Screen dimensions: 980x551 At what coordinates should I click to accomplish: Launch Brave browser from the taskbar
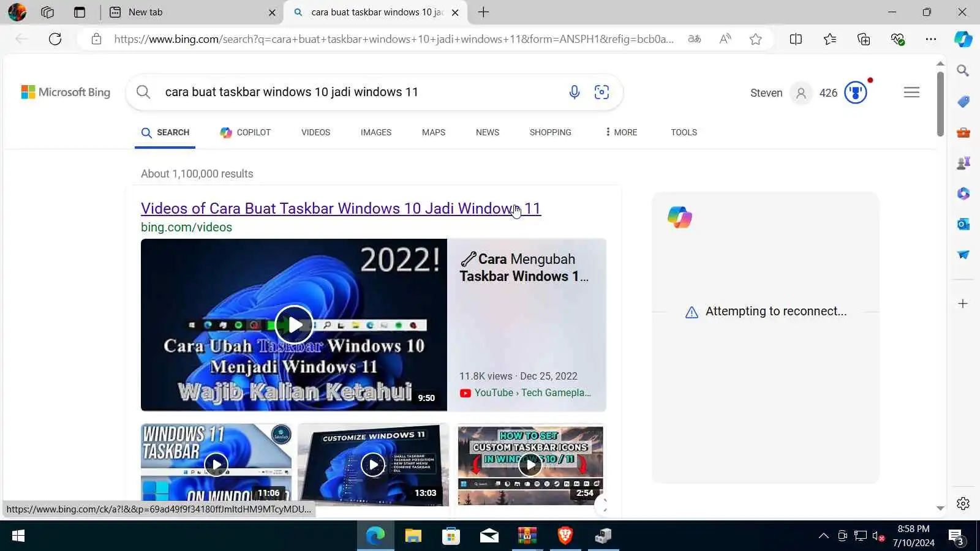(x=565, y=536)
